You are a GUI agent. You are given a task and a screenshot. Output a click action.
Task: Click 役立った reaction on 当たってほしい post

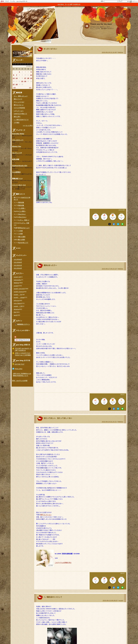[121, 580]
